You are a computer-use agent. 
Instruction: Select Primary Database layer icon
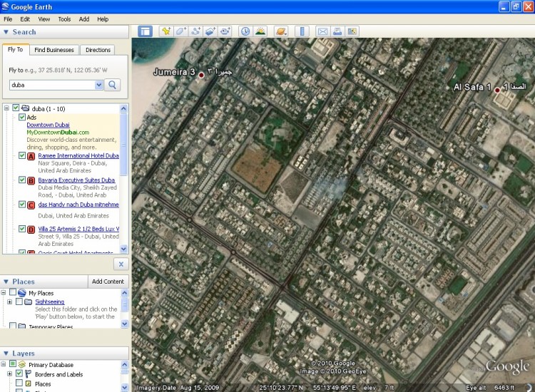pyautogui.click(x=22, y=364)
